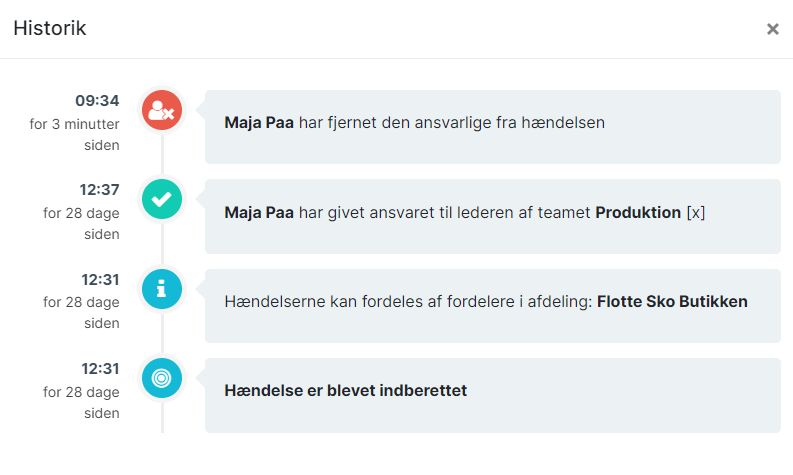Click the 12:31 info entry timestamp

pyautogui.click(x=100, y=280)
